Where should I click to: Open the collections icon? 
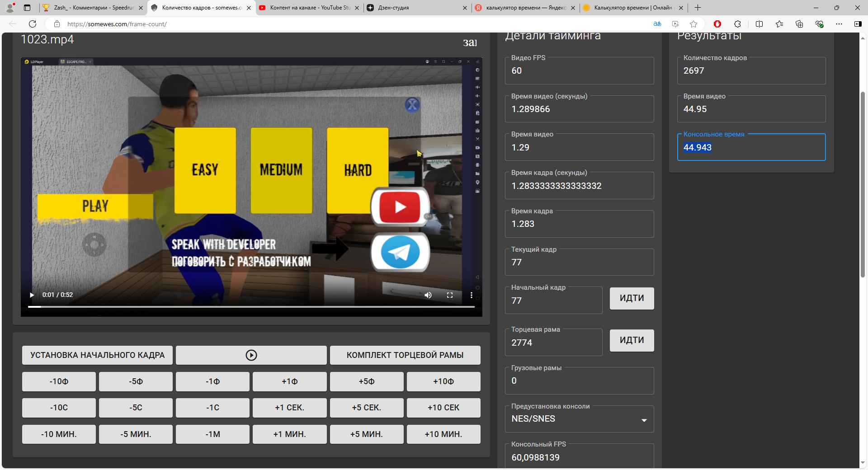pos(799,24)
